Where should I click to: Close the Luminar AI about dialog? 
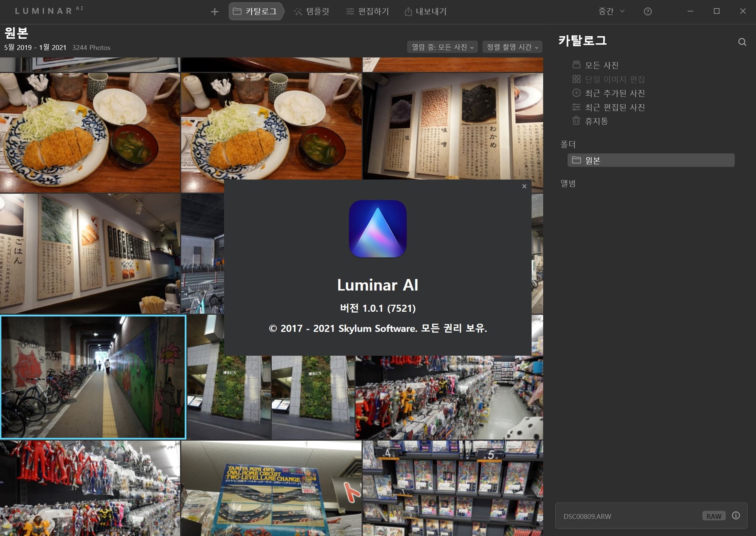(524, 186)
